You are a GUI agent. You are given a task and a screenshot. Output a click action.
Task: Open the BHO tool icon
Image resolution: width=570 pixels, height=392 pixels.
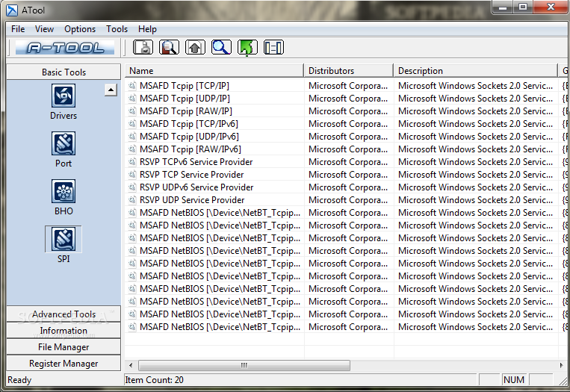63,191
